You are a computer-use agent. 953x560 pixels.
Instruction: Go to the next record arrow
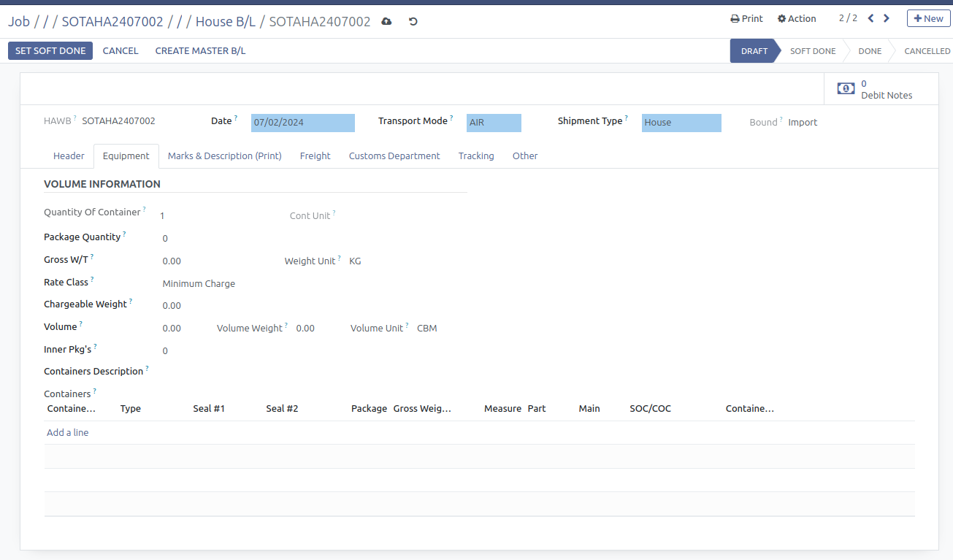[x=887, y=18]
